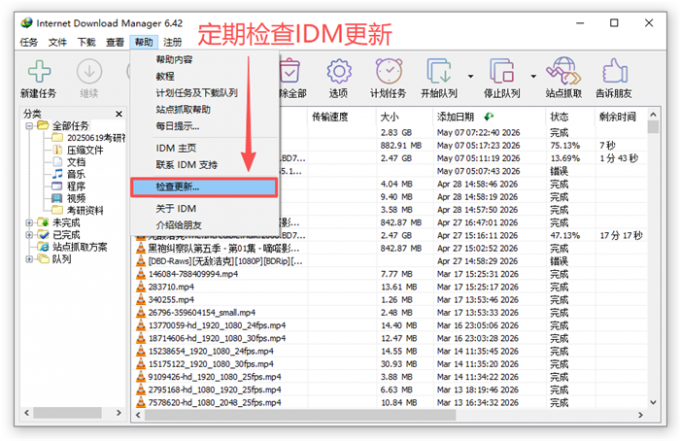680x441 pixels.
Task: Select the 20250619考研 folder
Action: pos(88,138)
